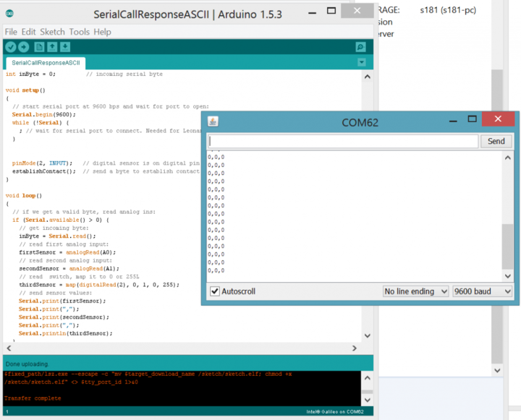Click the console scroll up arrow
This screenshot has height=420, width=521.
(368, 378)
